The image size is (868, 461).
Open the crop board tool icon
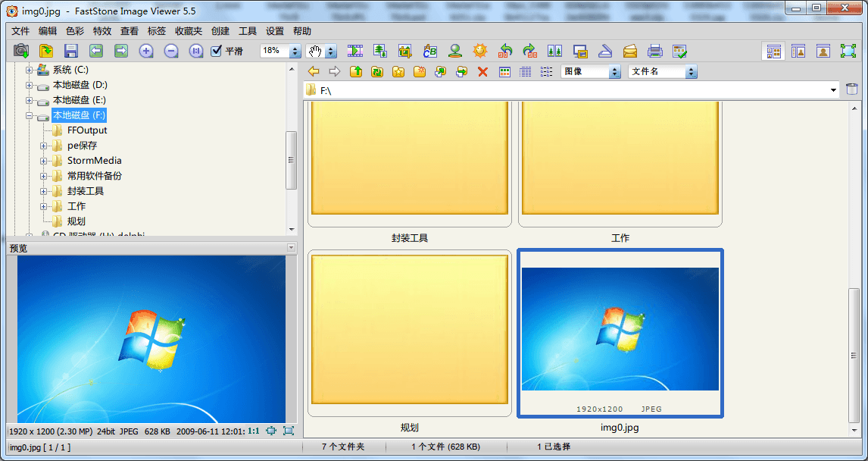[x=404, y=51]
